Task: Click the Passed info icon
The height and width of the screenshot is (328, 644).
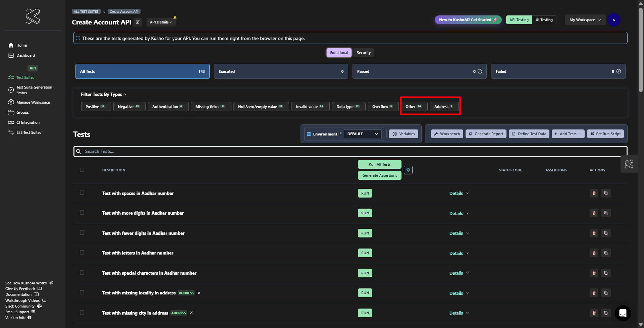Action: coord(480,71)
